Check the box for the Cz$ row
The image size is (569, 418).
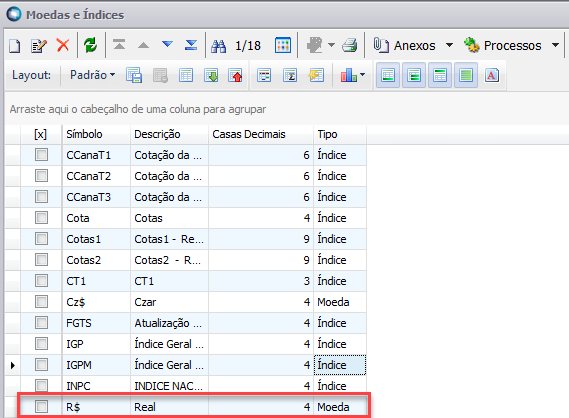pyautogui.click(x=41, y=302)
